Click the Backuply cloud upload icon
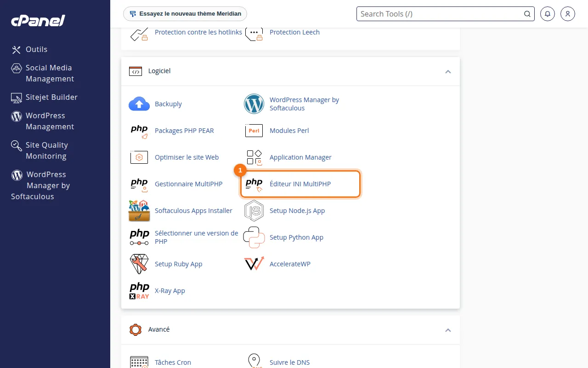The width and height of the screenshot is (588, 368). (139, 104)
